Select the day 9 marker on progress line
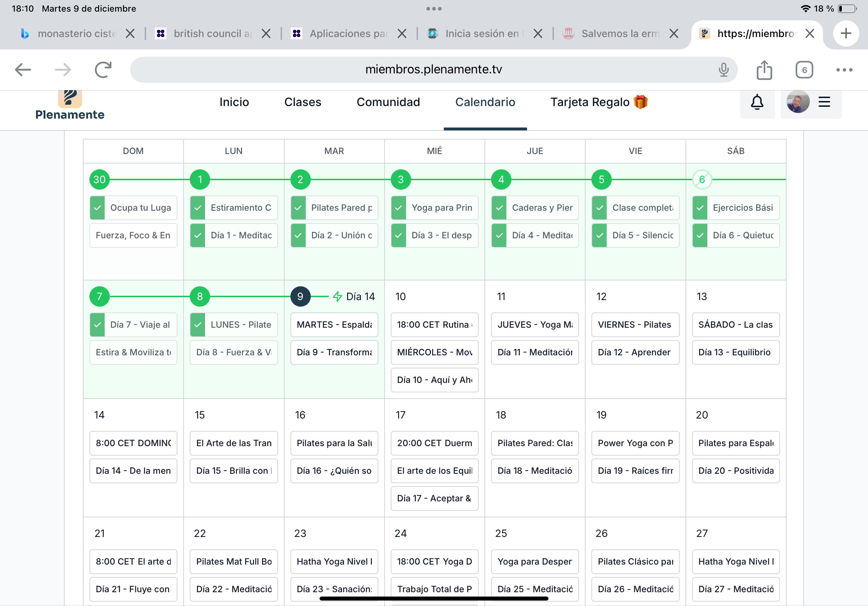 click(x=300, y=296)
